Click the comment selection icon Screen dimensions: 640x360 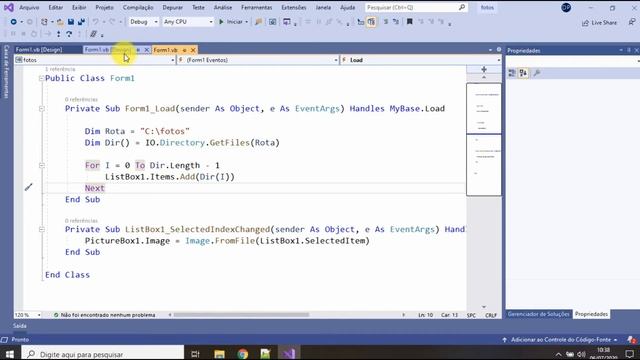click(x=386, y=22)
